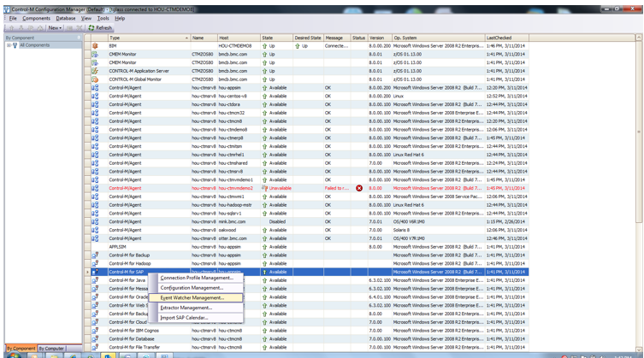Select Import SAP Calendar menu entry

click(x=197, y=318)
